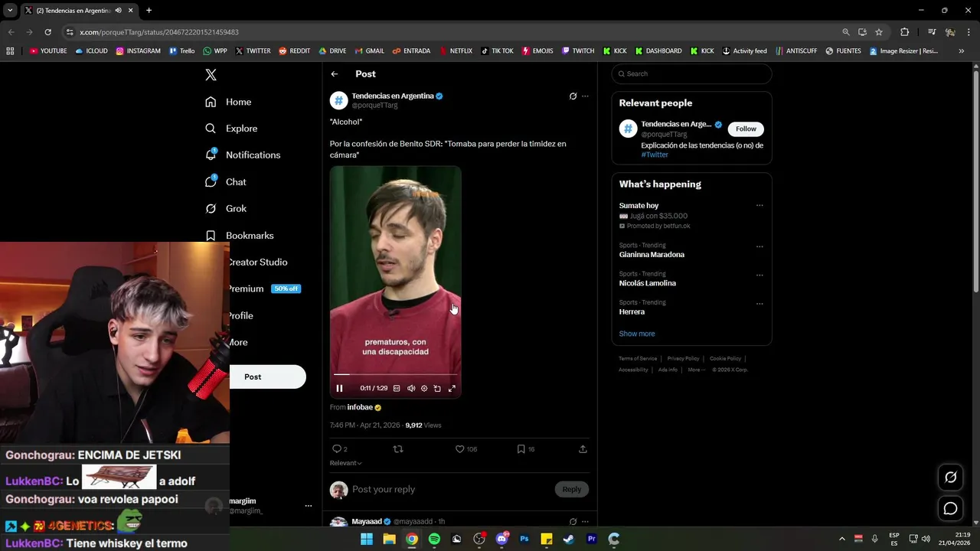Click Show more under What's happening
Screen dimensions: 980x551
(637, 334)
